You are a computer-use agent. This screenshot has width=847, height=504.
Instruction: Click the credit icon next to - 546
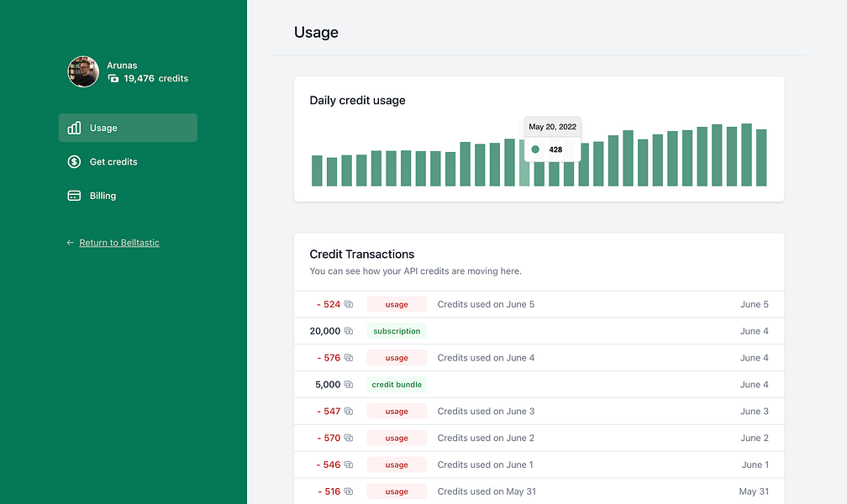click(349, 465)
